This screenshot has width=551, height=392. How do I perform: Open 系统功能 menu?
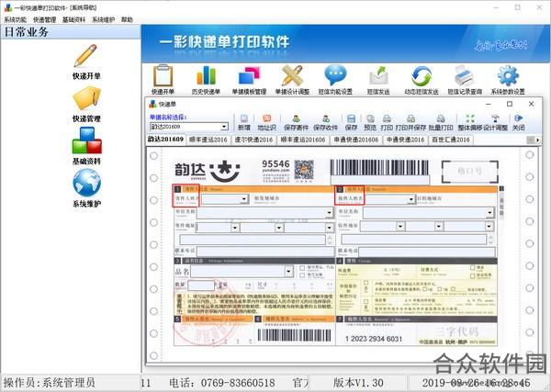(x=15, y=19)
